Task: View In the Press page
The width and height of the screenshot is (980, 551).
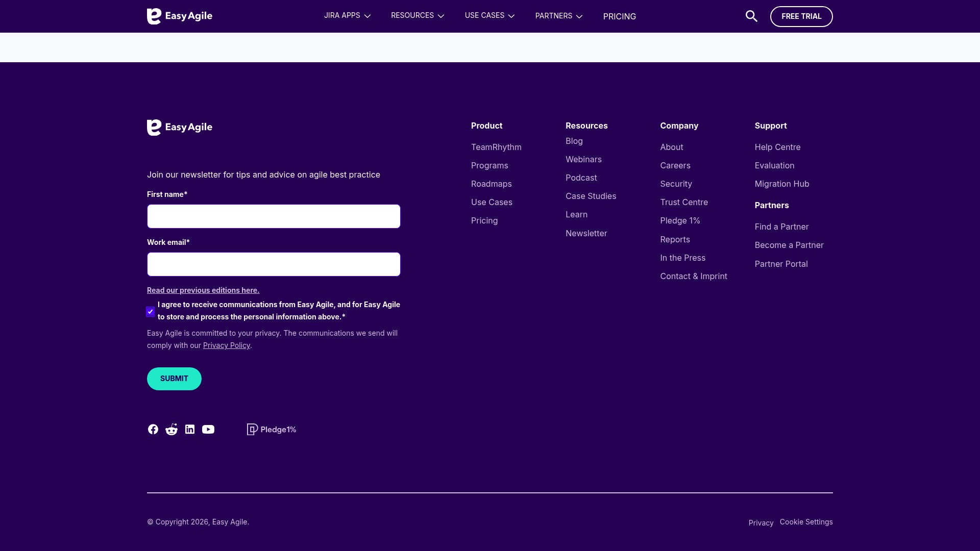Action: coord(683,258)
